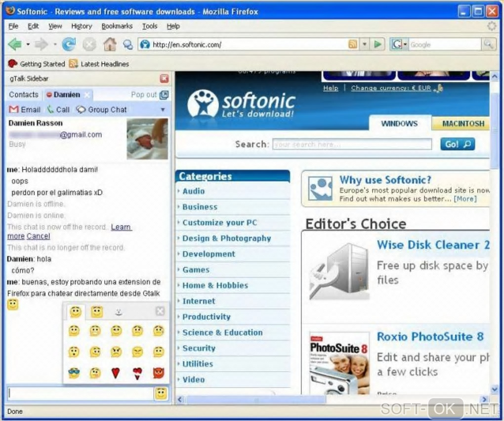
Task: Open the Design & Photography category
Action: point(227,238)
